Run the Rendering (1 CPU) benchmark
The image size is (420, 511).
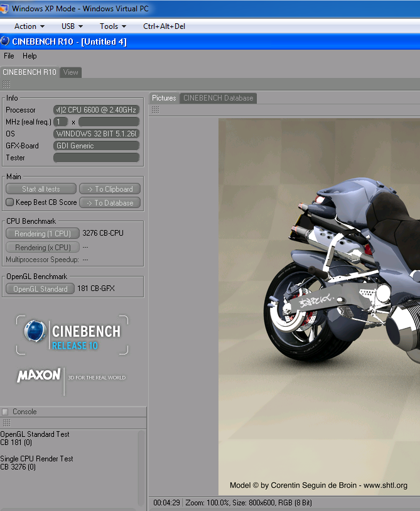click(43, 233)
